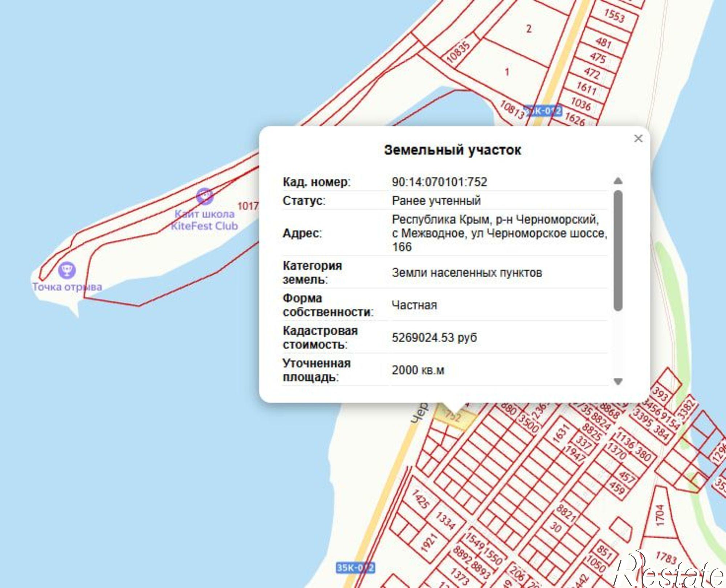This screenshot has width=726, height=588.
Task: Select parcel 481 on the map
Action: [603, 43]
